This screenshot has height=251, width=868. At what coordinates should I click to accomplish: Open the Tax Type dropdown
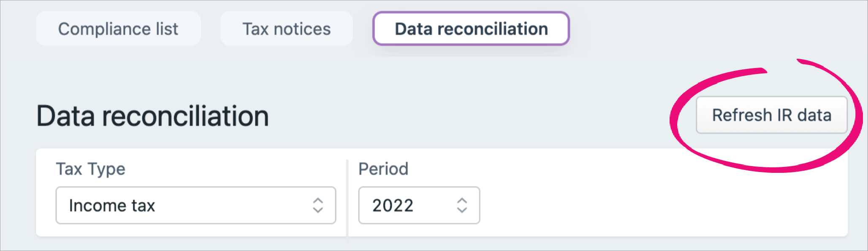(x=195, y=205)
